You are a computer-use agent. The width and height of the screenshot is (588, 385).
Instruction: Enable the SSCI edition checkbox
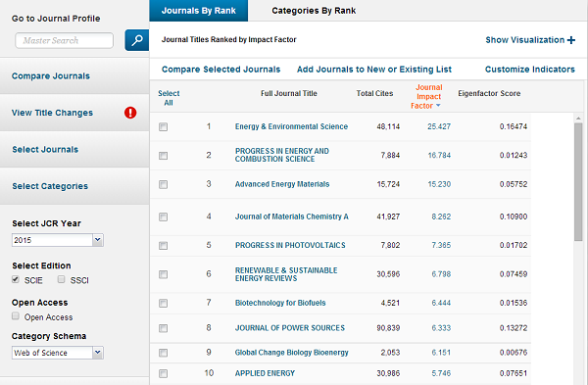(61, 279)
